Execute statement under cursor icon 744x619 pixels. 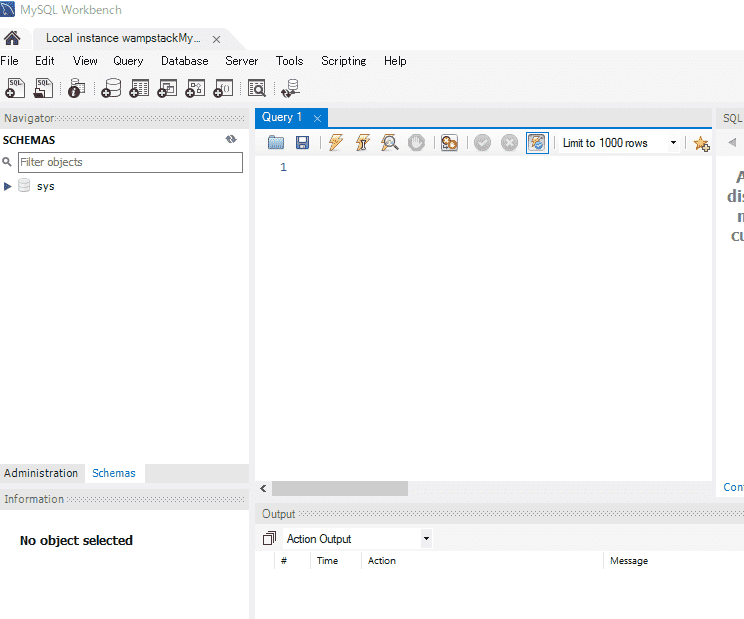[363, 142]
